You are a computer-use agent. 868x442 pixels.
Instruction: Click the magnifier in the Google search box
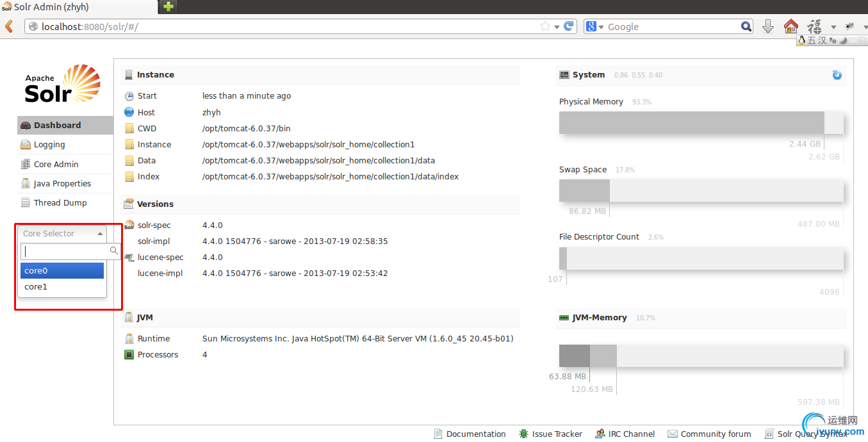tap(746, 26)
